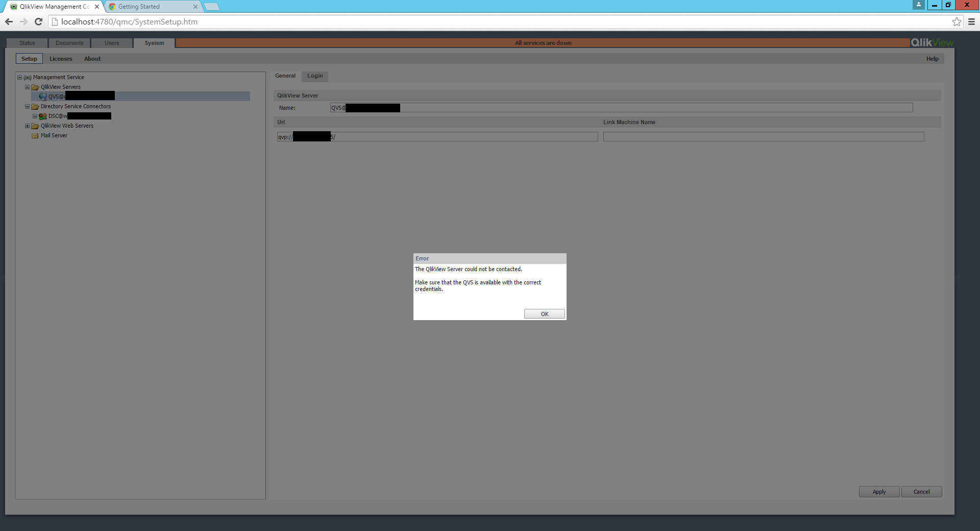Viewport: 980px width, 531px height.
Task: Select the QlikView Servers tree item
Action: (x=61, y=87)
